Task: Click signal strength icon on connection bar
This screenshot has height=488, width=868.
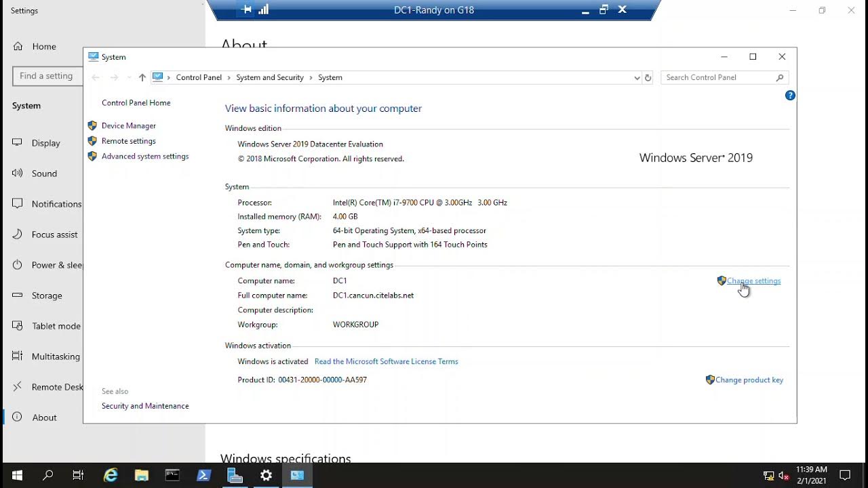Action: coord(264,9)
